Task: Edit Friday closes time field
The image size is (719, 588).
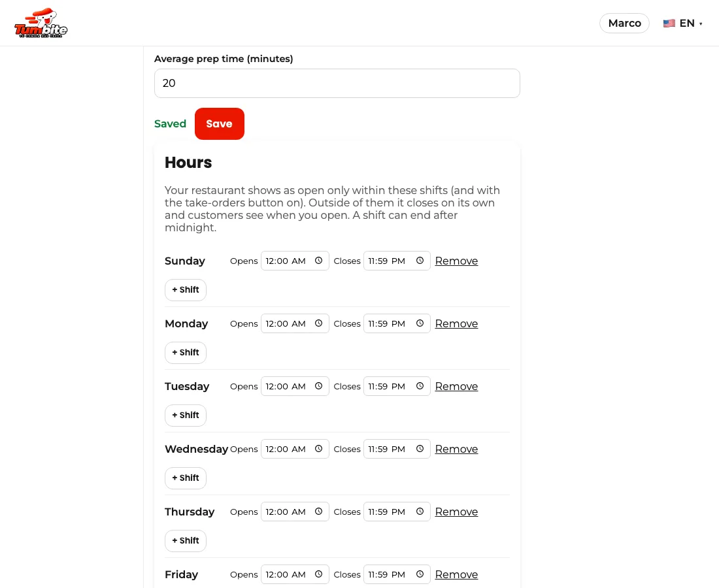Action: click(x=397, y=575)
